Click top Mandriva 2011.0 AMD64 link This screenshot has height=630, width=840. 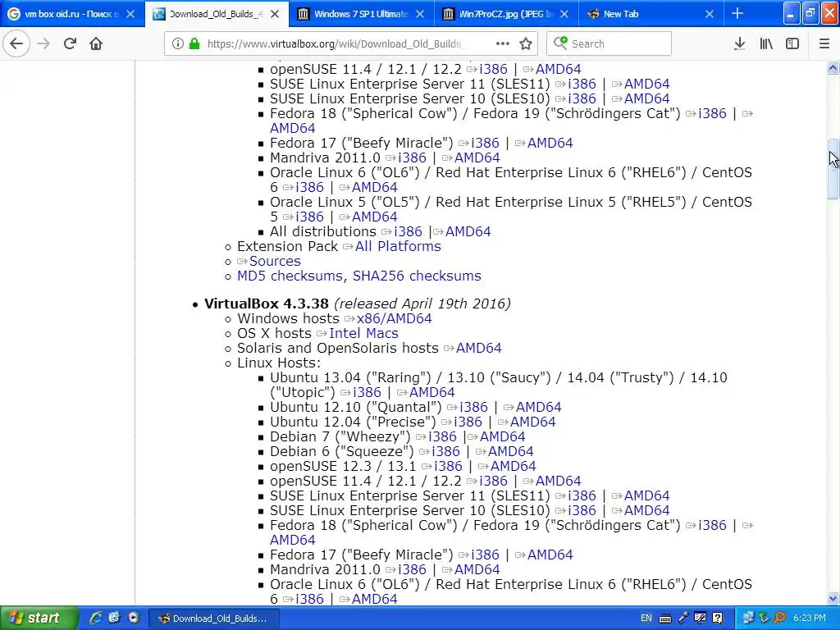[x=477, y=158]
